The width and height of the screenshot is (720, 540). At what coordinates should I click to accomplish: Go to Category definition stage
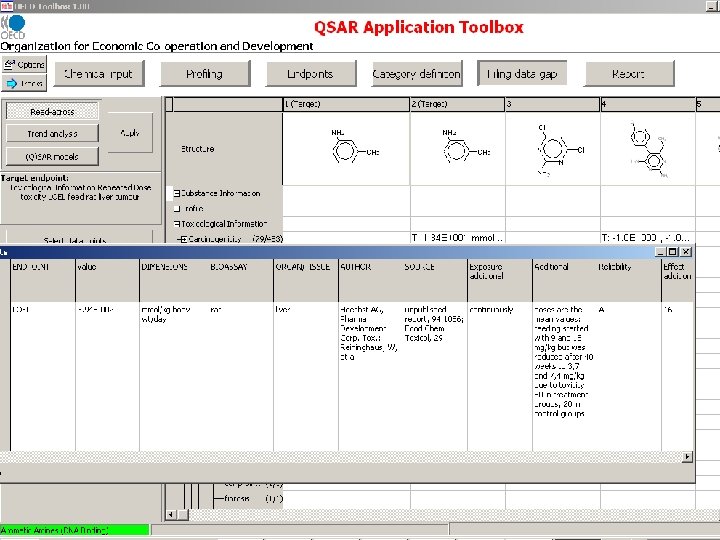tap(417, 73)
